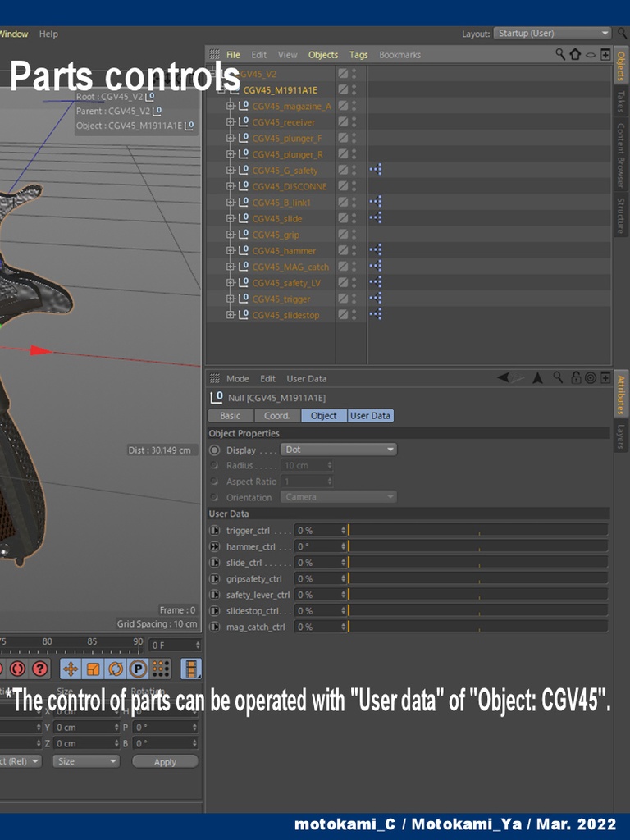Open the Mode menu in Attributes
The image size is (630, 840).
coord(237,379)
